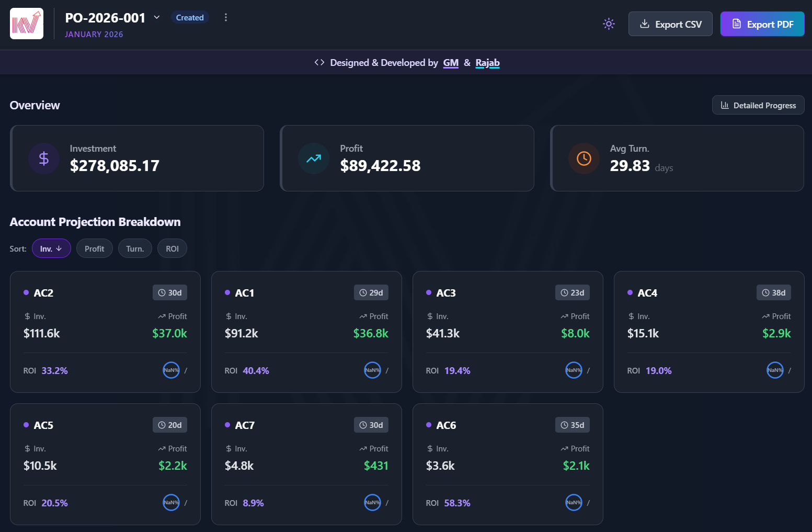Open the three-dot options menu
The width and height of the screenshot is (812, 532).
click(226, 17)
